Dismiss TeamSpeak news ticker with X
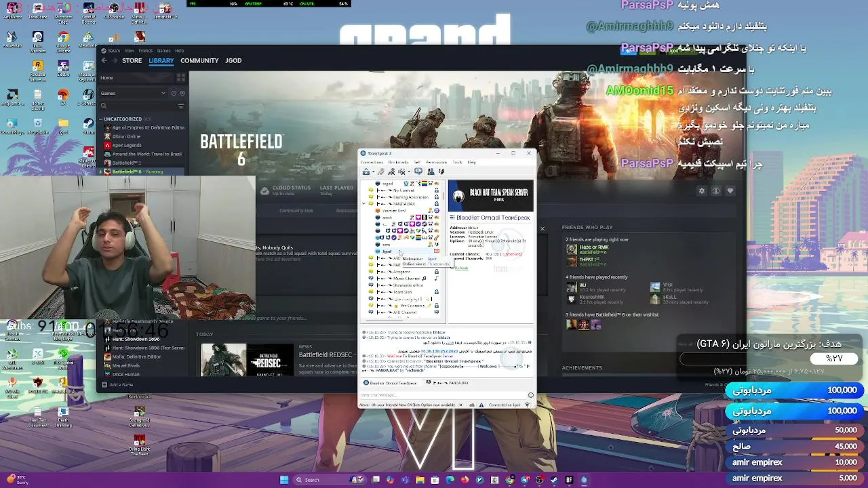This screenshot has height=488, width=868. pos(461,405)
